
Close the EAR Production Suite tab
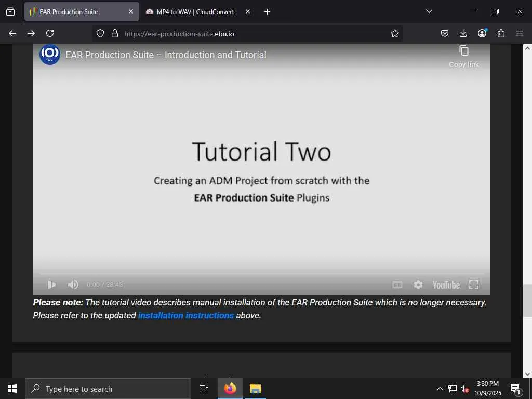(130, 11)
